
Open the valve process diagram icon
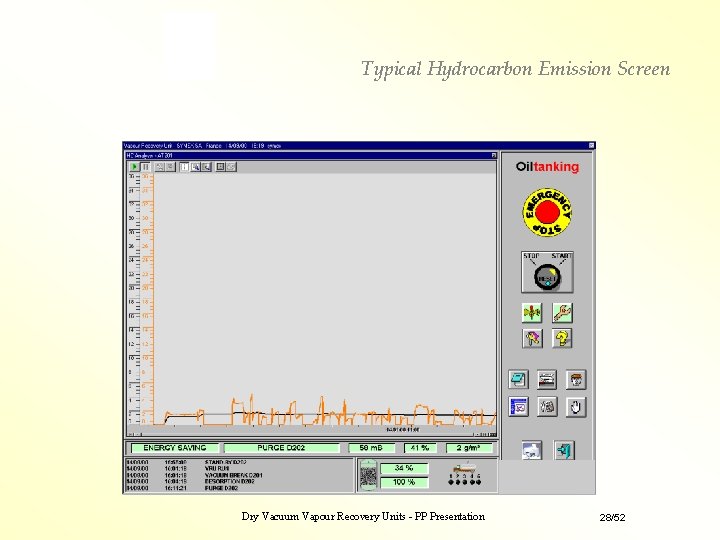(532, 313)
